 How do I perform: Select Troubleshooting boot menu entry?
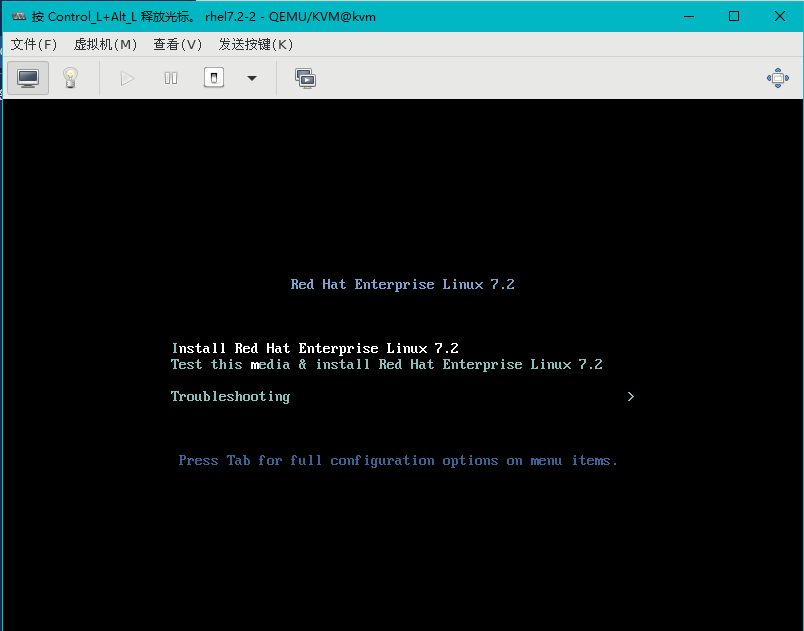tap(230, 397)
